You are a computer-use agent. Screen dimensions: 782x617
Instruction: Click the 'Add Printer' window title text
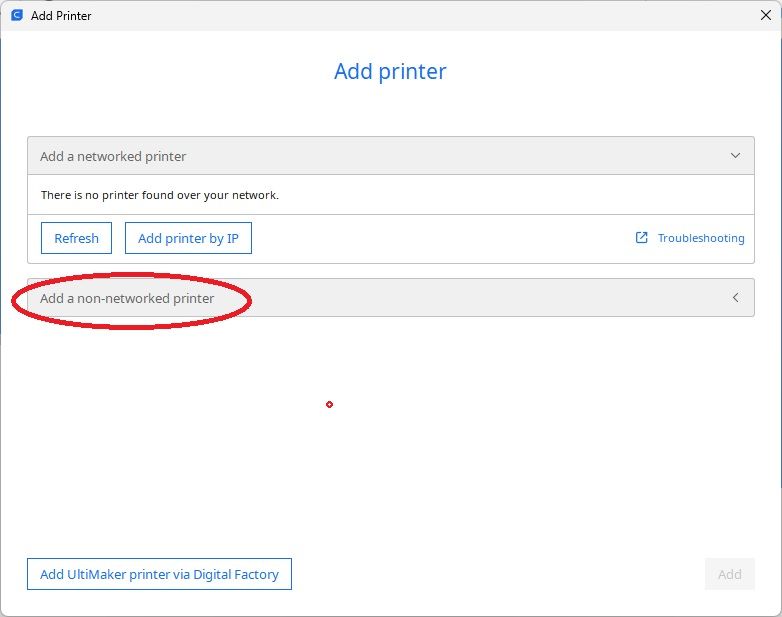click(61, 16)
